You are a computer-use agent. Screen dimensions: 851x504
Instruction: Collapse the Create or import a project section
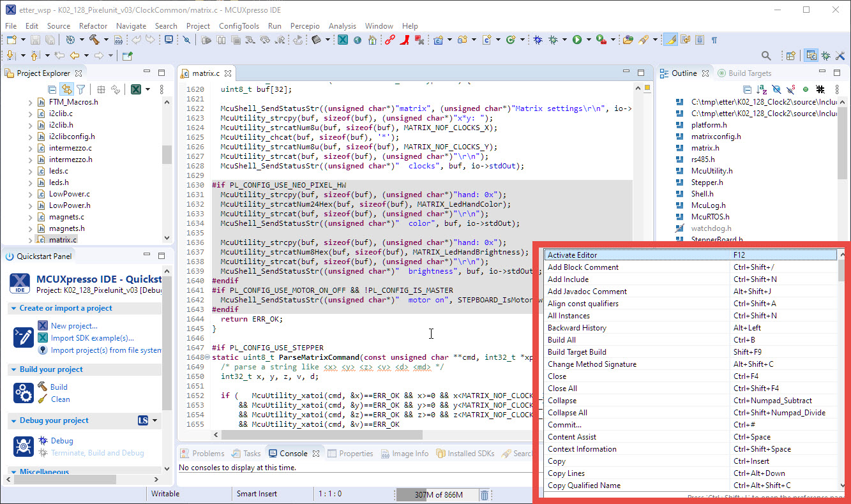(x=13, y=308)
